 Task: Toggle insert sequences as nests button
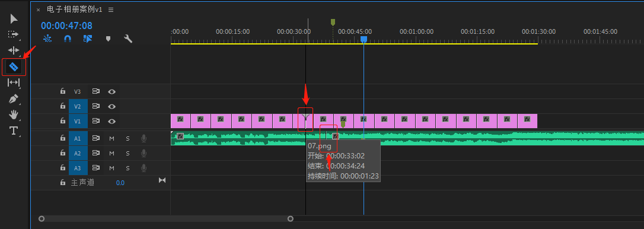[47, 39]
